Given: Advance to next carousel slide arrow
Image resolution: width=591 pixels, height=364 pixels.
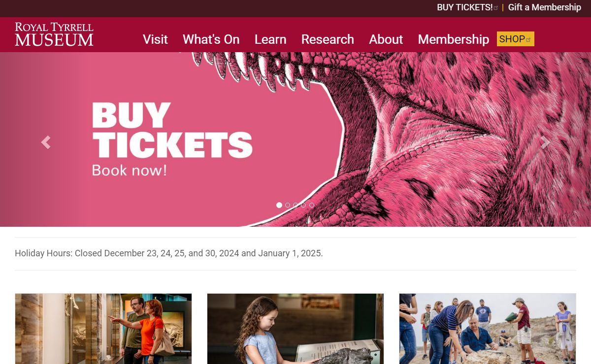Looking at the screenshot, I should [x=545, y=142].
